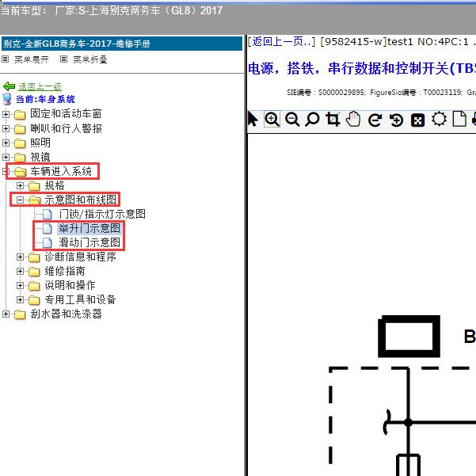Image resolution: width=476 pixels, height=476 pixels.
Task: Expand the 专用工具和设备 node
Action: pos(20,300)
